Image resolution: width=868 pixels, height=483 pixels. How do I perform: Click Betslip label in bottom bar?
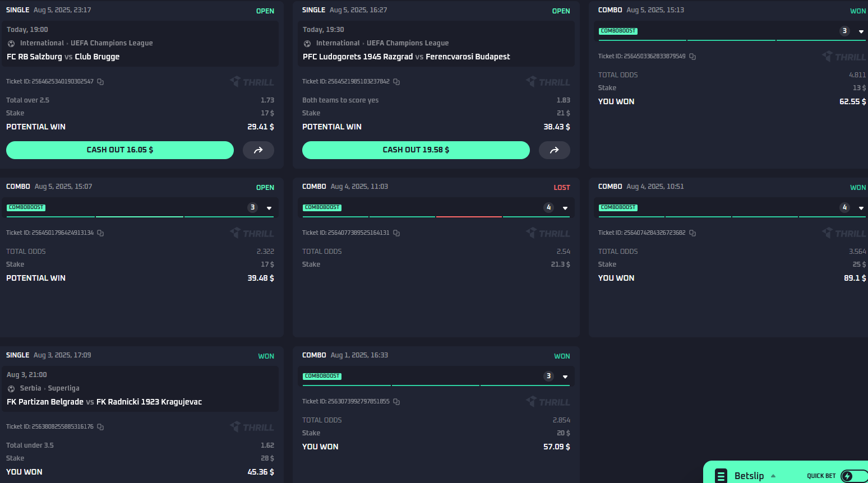pyautogui.click(x=749, y=476)
